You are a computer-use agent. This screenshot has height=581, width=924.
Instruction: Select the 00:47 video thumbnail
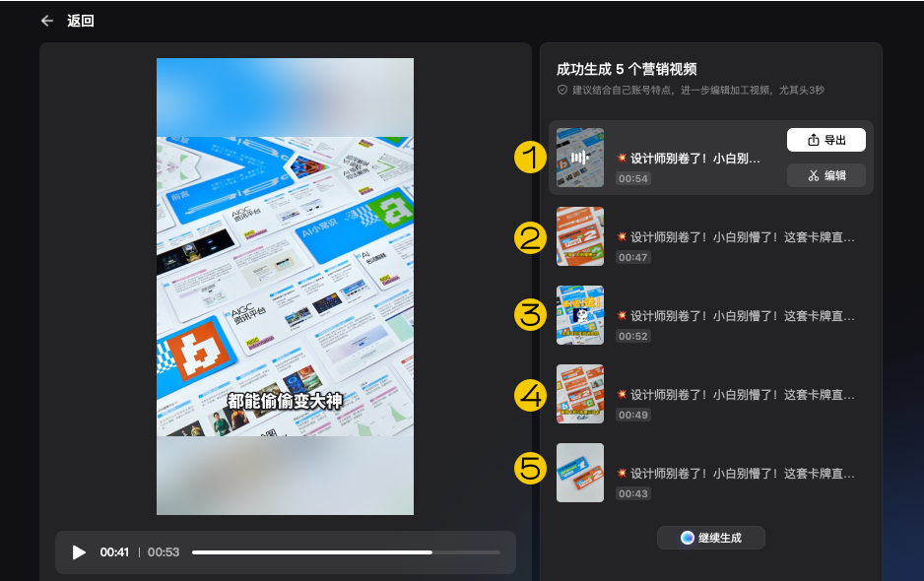580,236
